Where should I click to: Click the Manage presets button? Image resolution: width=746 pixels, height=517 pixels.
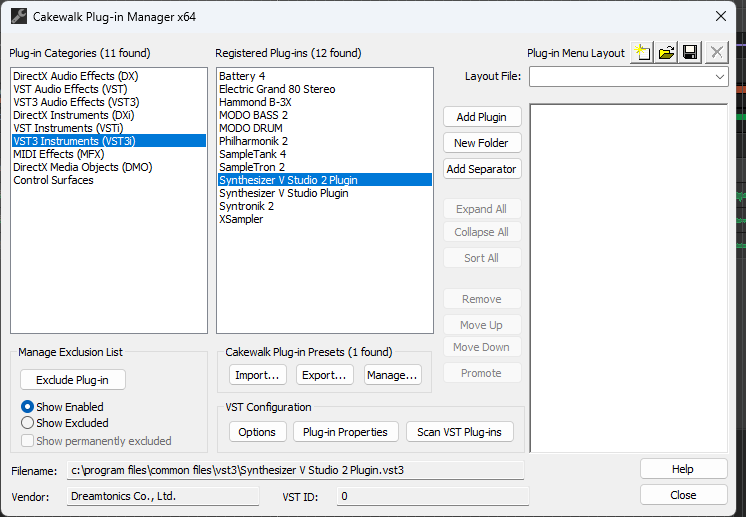point(393,375)
